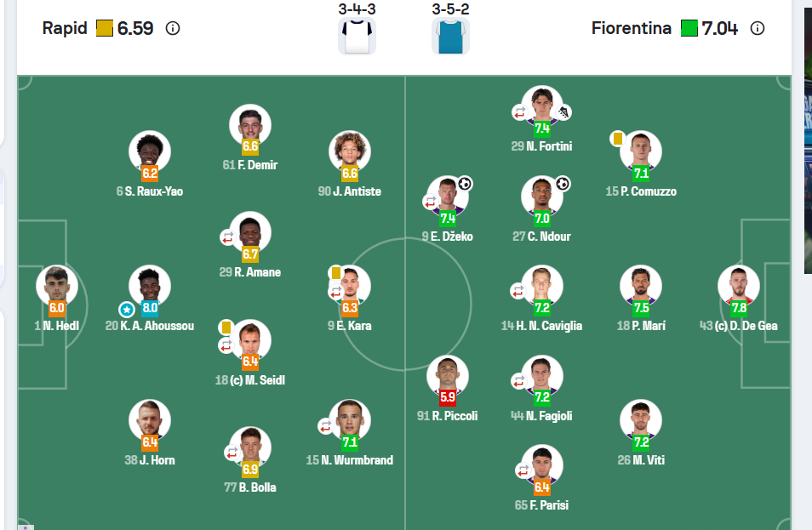812x530 pixels.
Task: Click yellow card icon above E. Kara
Action: click(335, 272)
